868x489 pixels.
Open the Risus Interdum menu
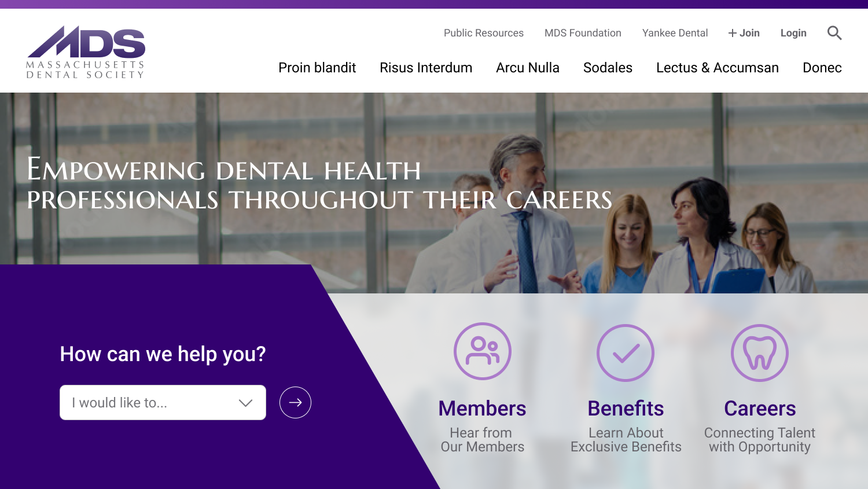pos(426,68)
